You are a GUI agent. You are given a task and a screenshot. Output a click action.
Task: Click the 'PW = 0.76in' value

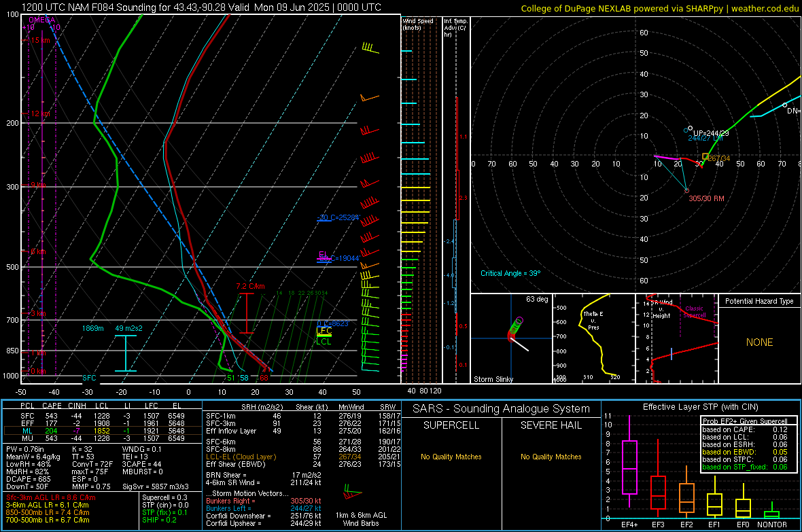25,449
